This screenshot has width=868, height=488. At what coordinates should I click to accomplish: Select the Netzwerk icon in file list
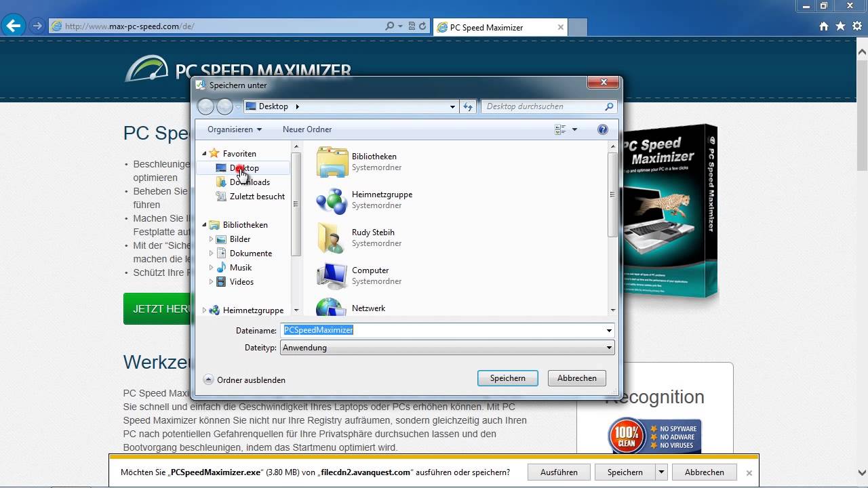(x=332, y=308)
